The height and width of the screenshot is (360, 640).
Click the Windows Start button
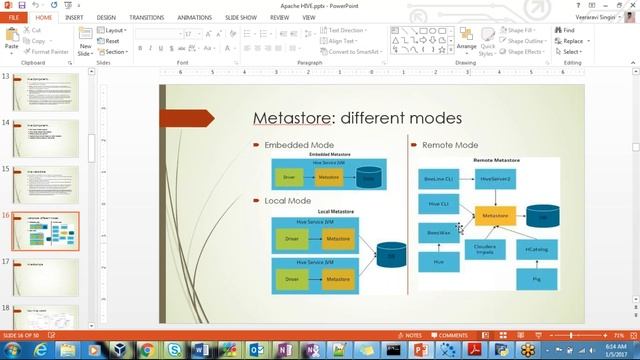(x=13, y=350)
